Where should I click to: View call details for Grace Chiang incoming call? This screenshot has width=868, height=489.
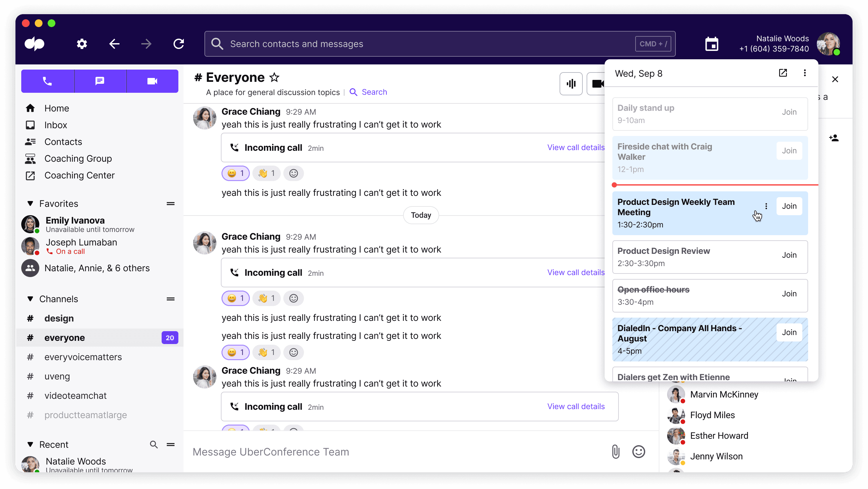[576, 147]
